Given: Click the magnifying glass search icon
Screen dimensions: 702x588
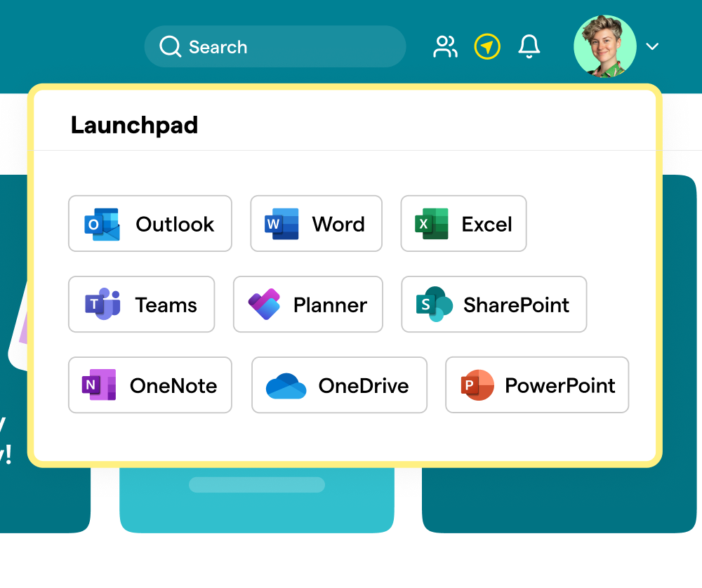Looking at the screenshot, I should click(x=170, y=46).
